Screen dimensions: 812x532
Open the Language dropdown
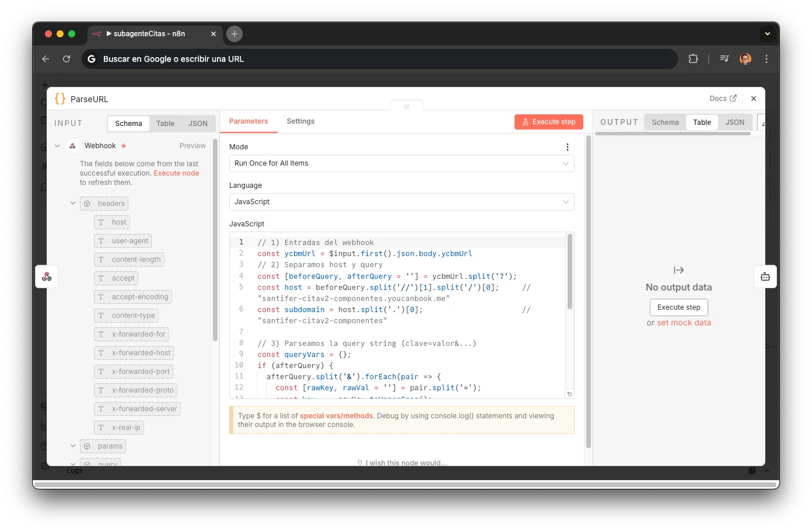(x=401, y=202)
